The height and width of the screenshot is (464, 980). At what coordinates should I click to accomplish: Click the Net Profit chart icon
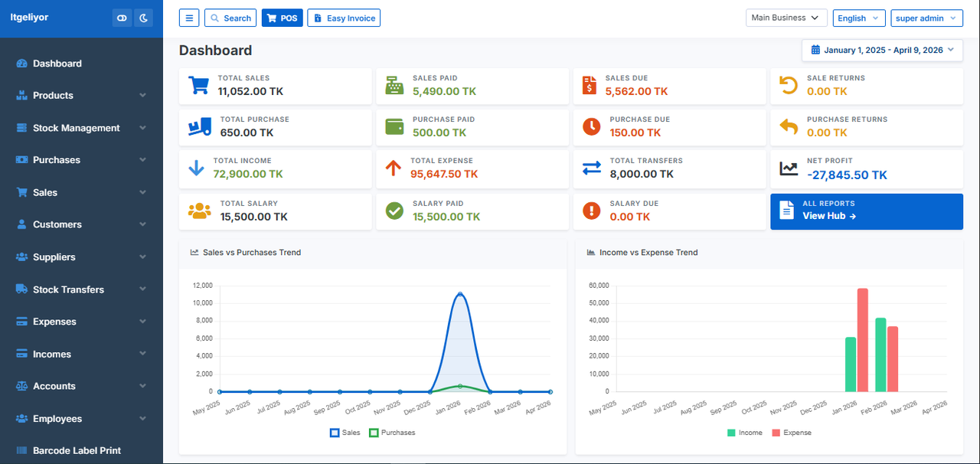[x=789, y=168]
